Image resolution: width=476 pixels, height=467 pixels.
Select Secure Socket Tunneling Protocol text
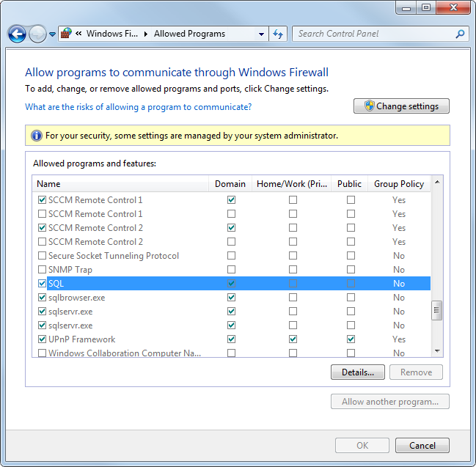(x=114, y=256)
